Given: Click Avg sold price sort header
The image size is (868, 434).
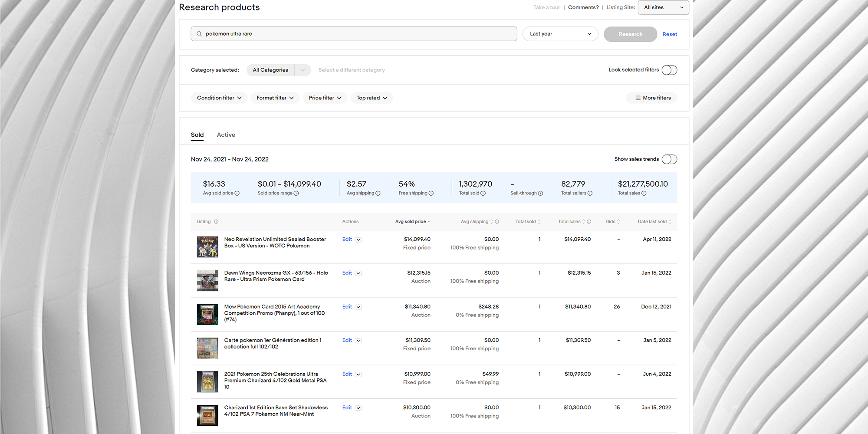Looking at the screenshot, I should (x=413, y=222).
